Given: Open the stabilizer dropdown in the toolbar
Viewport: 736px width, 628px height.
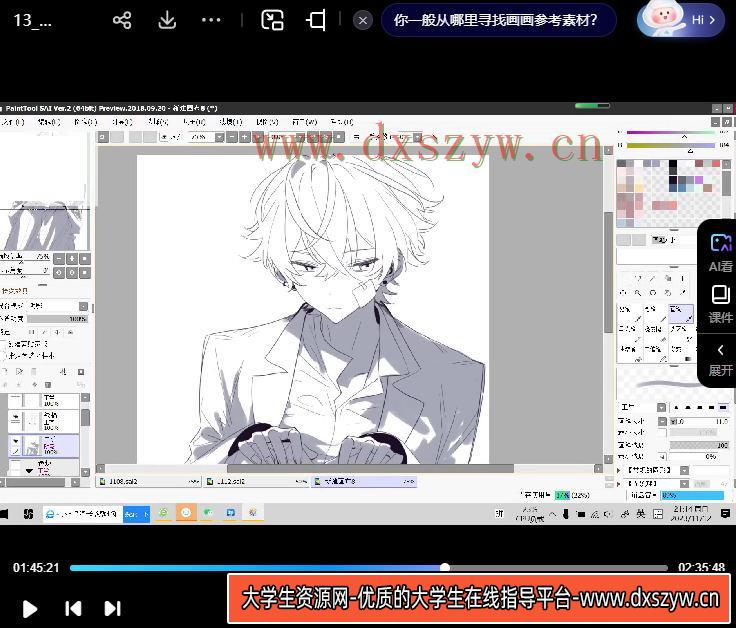Looking at the screenshot, I should (x=417, y=137).
